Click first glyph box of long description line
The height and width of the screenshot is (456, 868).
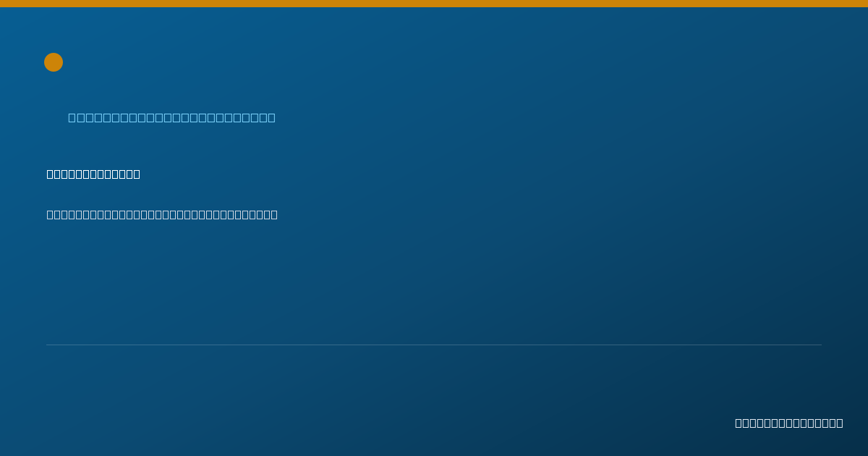pyautogui.click(x=51, y=214)
